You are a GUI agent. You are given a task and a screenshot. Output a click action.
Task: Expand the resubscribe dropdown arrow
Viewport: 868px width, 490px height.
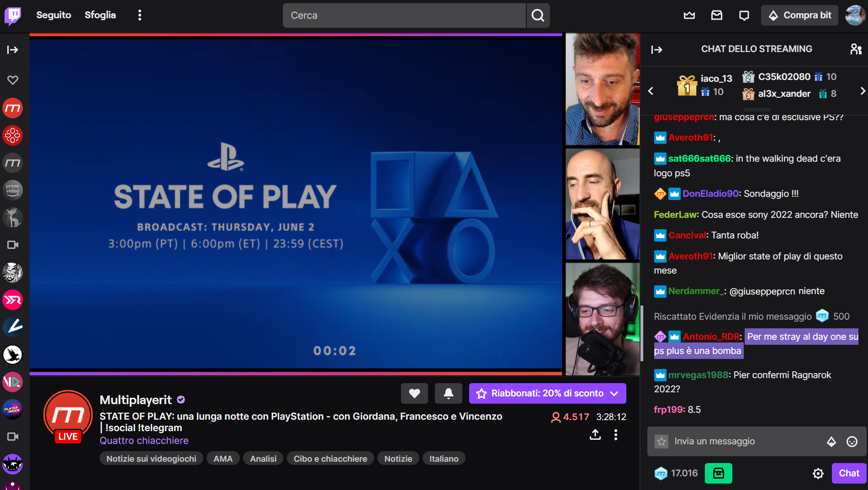click(614, 393)
